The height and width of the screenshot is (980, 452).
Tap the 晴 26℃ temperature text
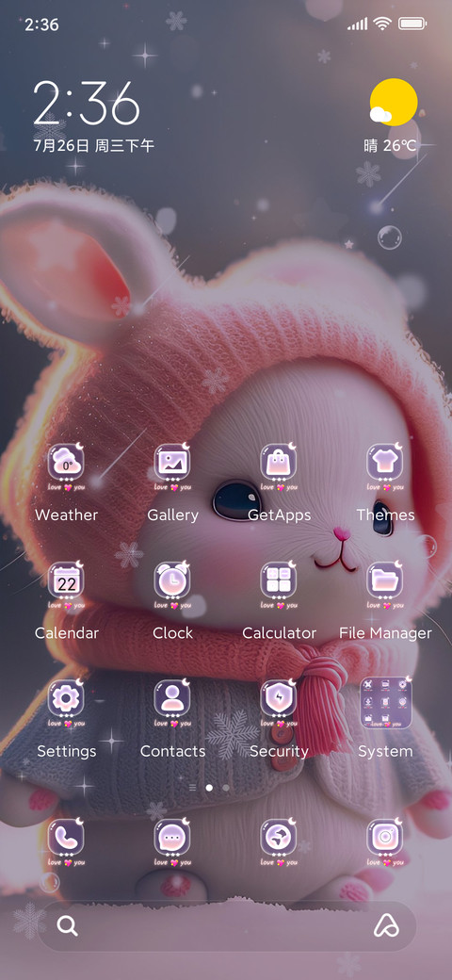point(390,146)
